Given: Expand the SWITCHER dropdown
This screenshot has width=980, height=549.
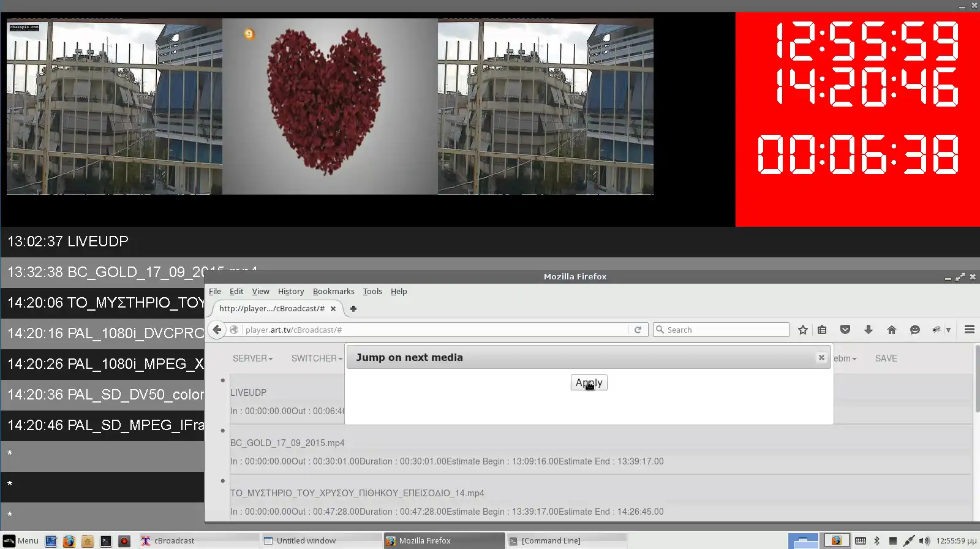Looking at the screenshot, I should [x=317, y=358].
